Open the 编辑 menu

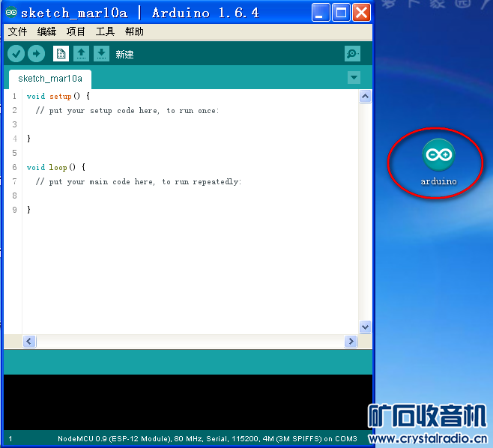[x=46, y=31]
